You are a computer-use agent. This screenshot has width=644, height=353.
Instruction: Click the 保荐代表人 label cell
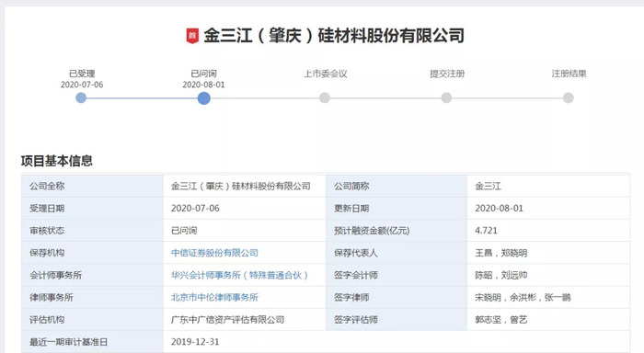[x=397, y=253]
